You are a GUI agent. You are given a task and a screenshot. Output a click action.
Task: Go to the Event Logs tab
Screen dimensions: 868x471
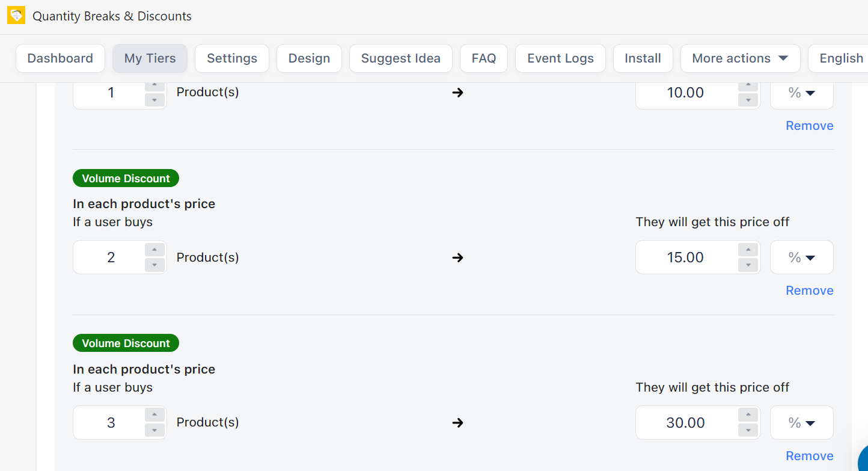[x=560, y=58]
